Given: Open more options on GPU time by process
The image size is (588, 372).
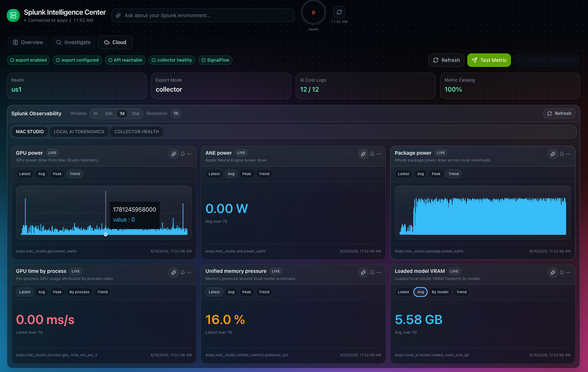Looking at the screenshot, I should click(x=189, y=272).
